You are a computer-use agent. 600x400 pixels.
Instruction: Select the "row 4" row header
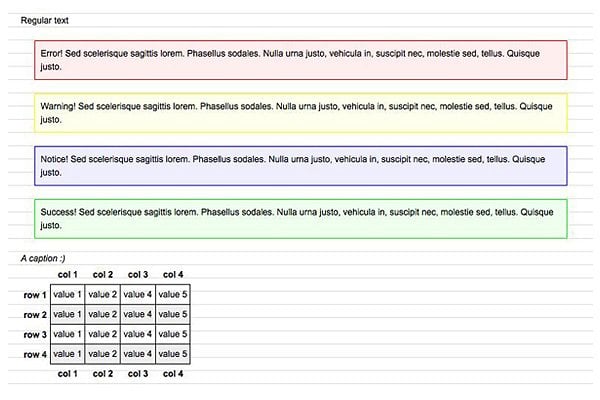tap(35, 354)
